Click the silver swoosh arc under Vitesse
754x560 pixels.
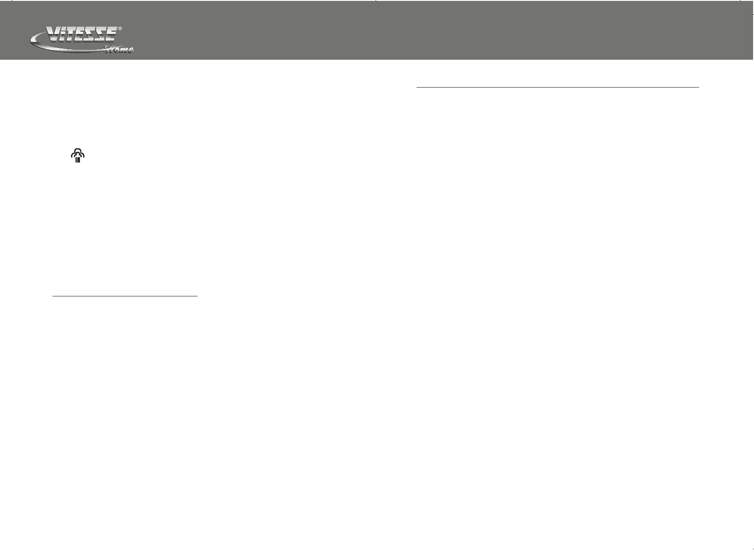[x=67, y=45]
